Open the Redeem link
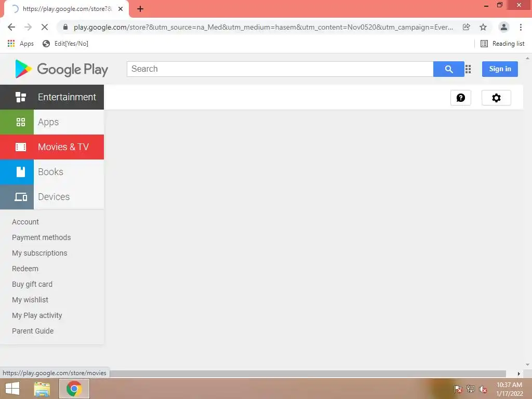 point(25,269)
